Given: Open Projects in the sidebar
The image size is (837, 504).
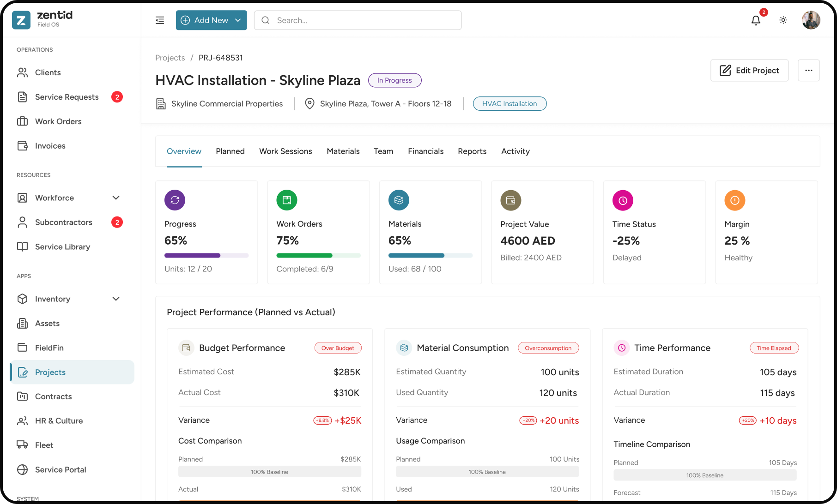Looking at the screenshot, I should 72,372.
